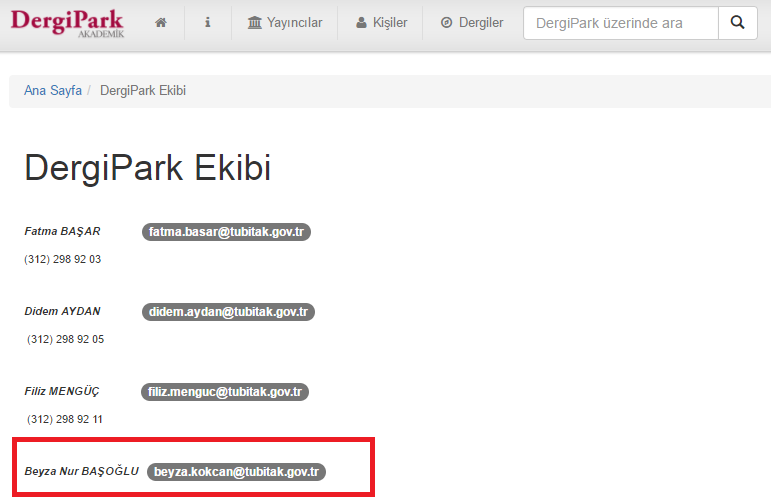Click DergiPark Ekibi breadcrumb text
Viewport: 771px width, 504px height.
pos(143,91)
